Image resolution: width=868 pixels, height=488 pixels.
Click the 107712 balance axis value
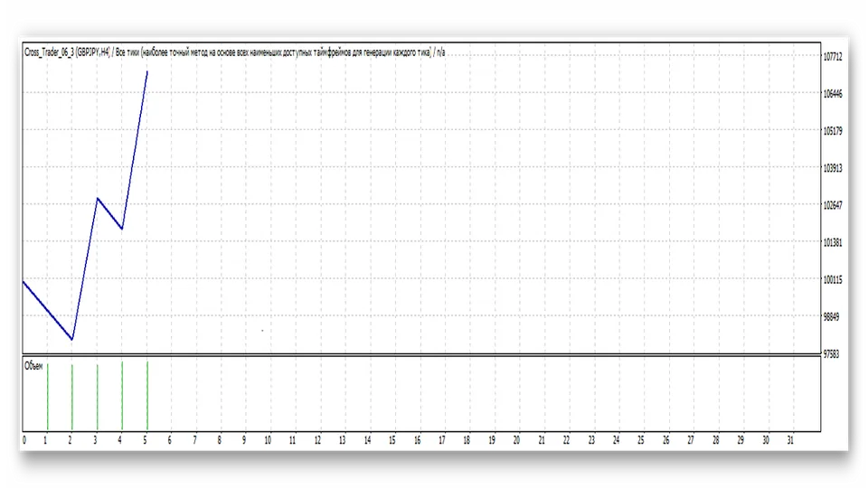833,57
